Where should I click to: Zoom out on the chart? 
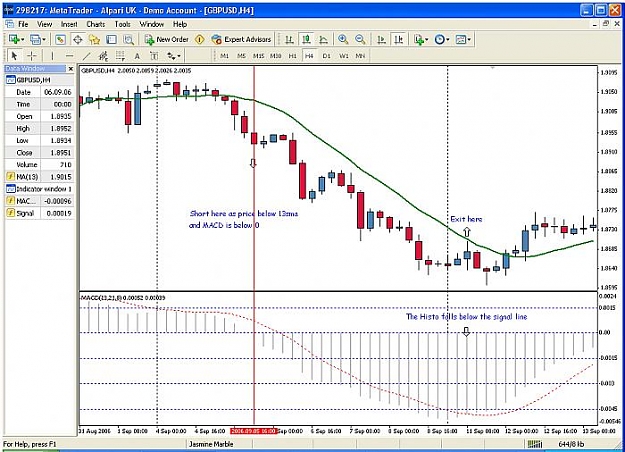[x=360, y=39]
